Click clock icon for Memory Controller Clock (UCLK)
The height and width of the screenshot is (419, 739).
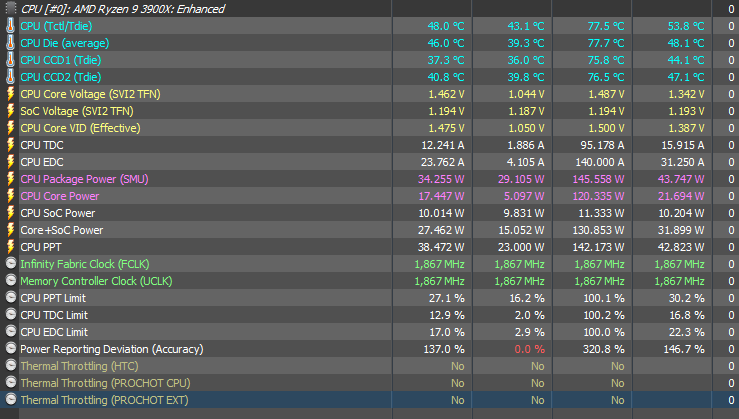(10, 280)
